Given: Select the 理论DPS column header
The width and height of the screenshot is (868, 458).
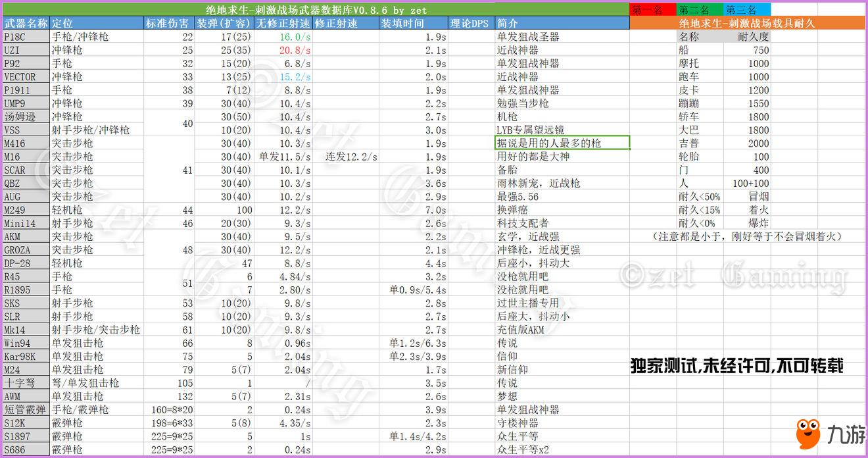Looking at the screenshot, I should tap(471, 23).
